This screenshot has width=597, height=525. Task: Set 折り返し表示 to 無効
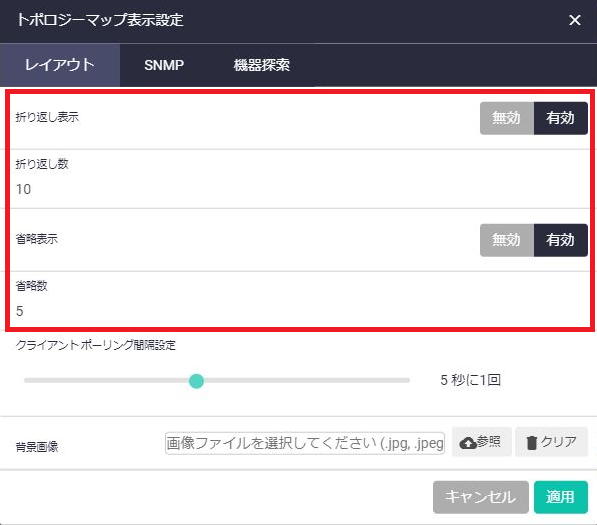pos(507,118)
